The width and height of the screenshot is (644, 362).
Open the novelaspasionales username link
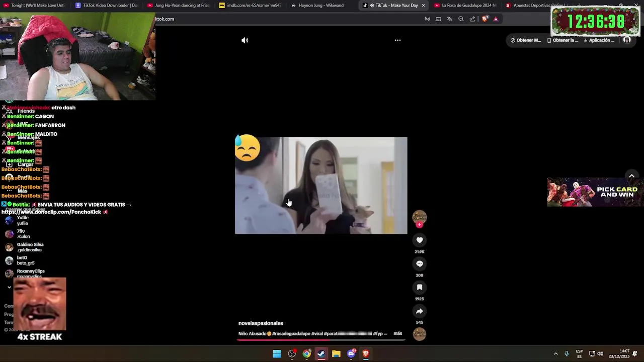coord(261,323)
